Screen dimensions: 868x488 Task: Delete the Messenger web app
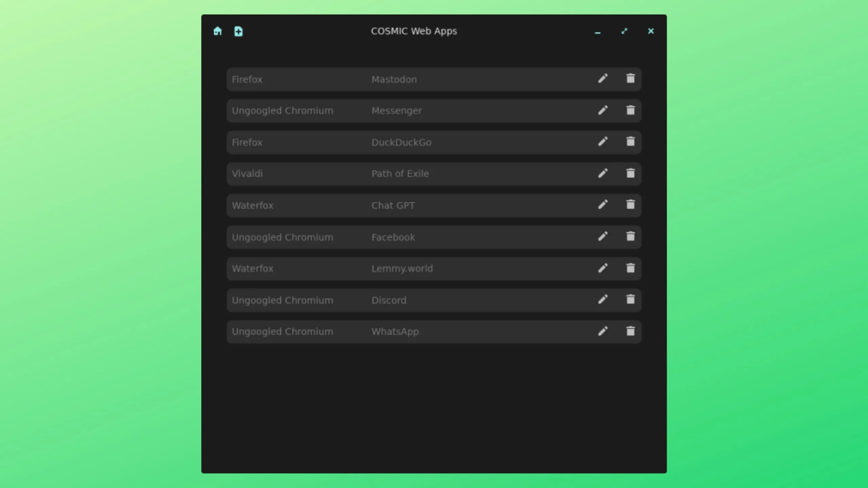click(630, 110)
